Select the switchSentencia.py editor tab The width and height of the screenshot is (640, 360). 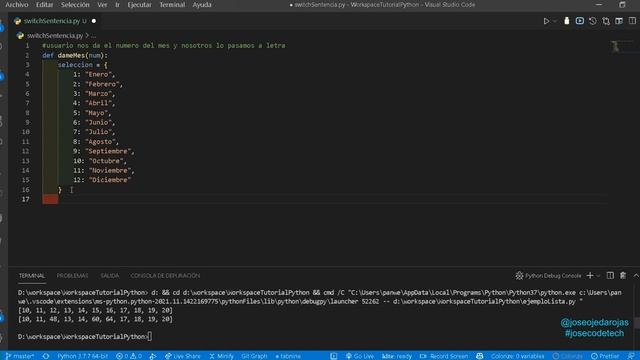55,21
